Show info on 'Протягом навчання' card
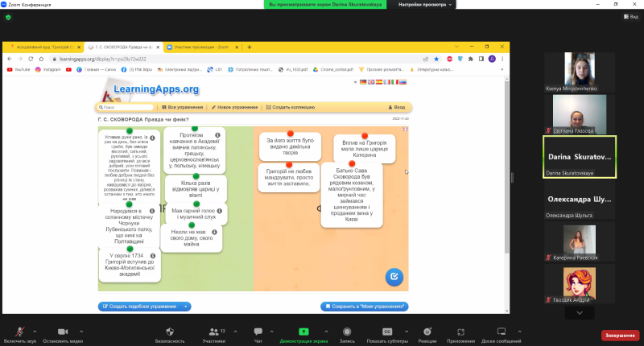Viewport: 644px width, 346px height. pyautogui.click(x=217, y=135)
